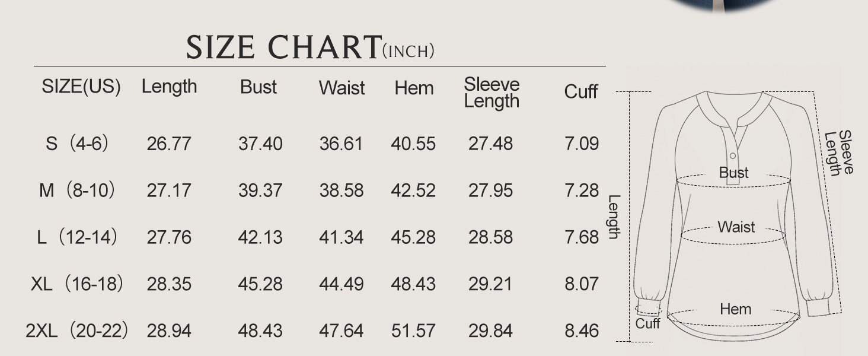Click the shirt collar button in diagram
868x356 pixels.
733,156
